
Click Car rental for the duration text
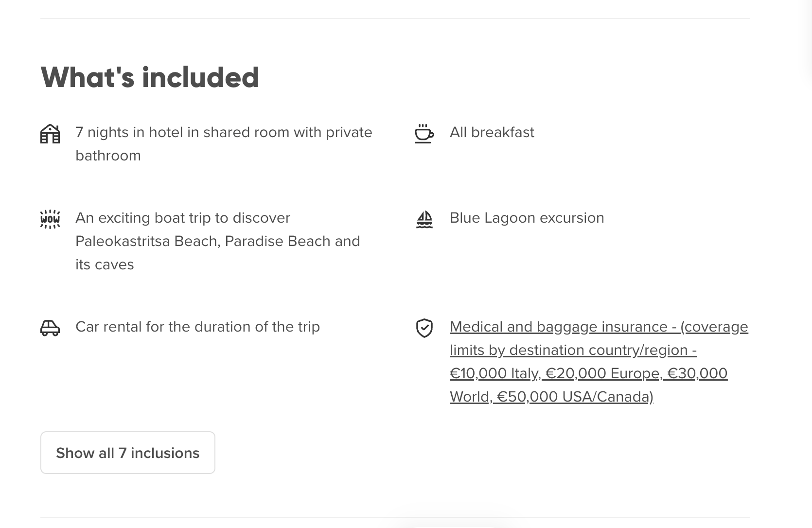(197, 327)
